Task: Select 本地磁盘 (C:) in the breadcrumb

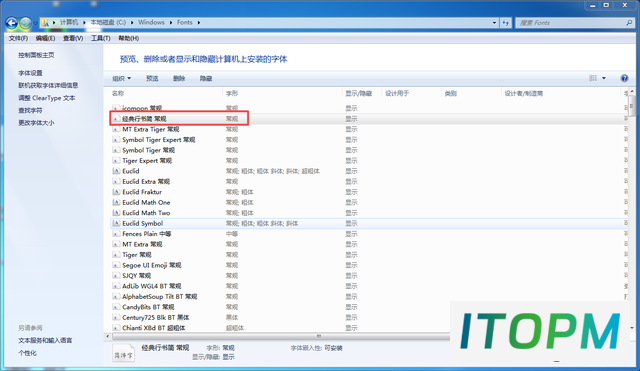Action: coord(108,22)
